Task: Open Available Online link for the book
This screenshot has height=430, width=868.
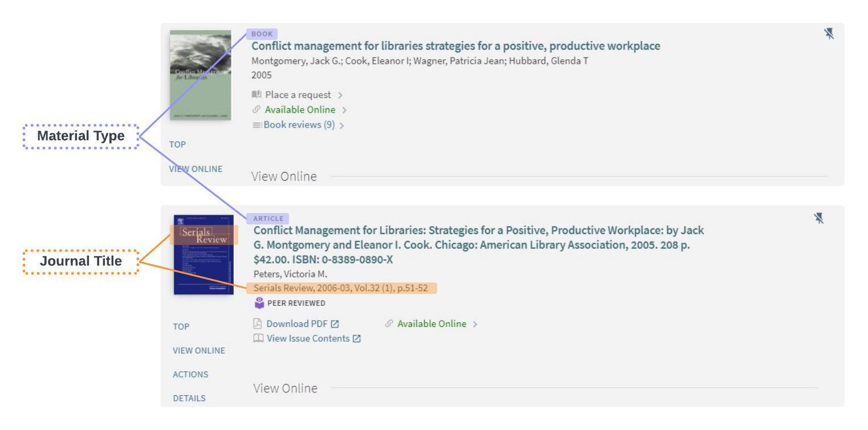Action: (x=300, y=109)
